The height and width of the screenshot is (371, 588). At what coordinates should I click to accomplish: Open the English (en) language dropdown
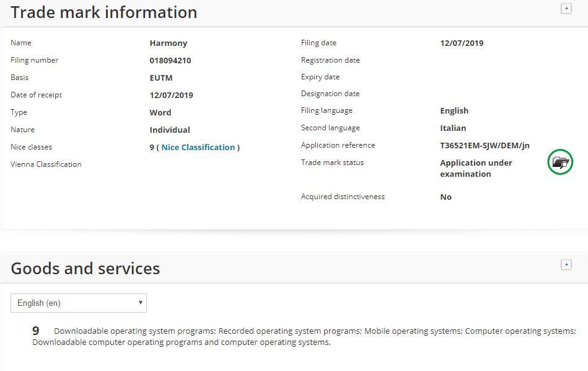(x=79, y=303)
